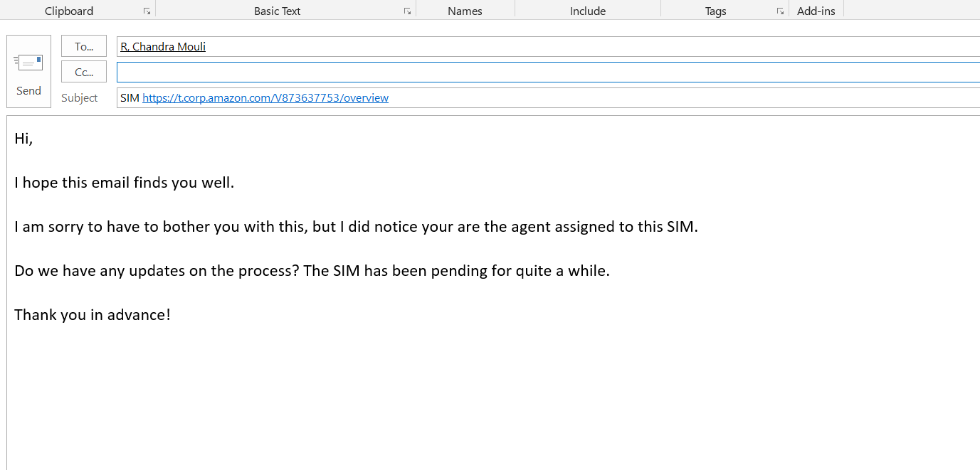Click the 'Thank you in advance!' line
980x470 pixels.
pyautogui.click(x=93, y=314)
